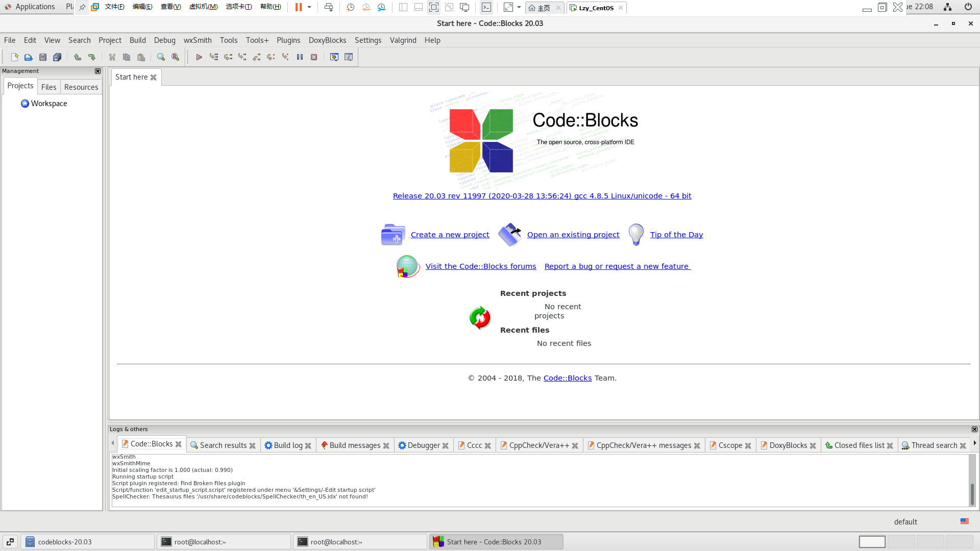Click Report a bug or request feature link
Image resolution: width=980 pixels, height=551 pixels.
pos(618,266)
